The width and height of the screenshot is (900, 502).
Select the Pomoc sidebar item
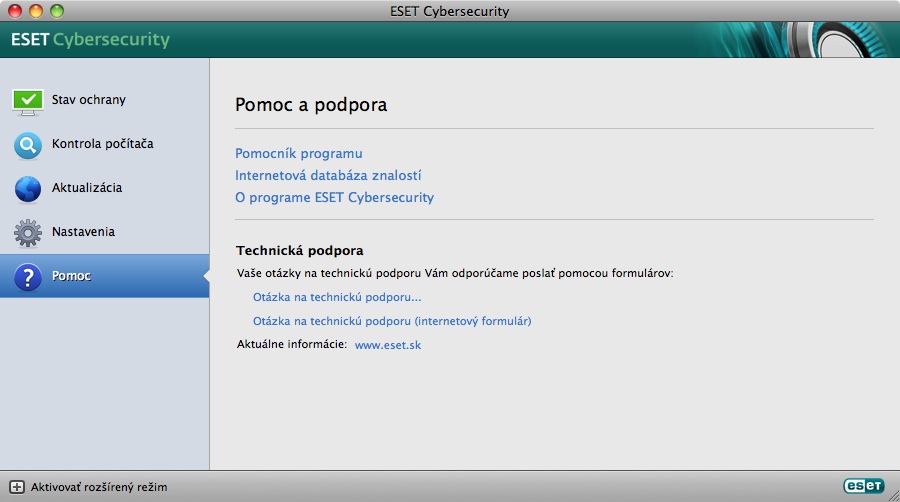[x=104, y=276]
